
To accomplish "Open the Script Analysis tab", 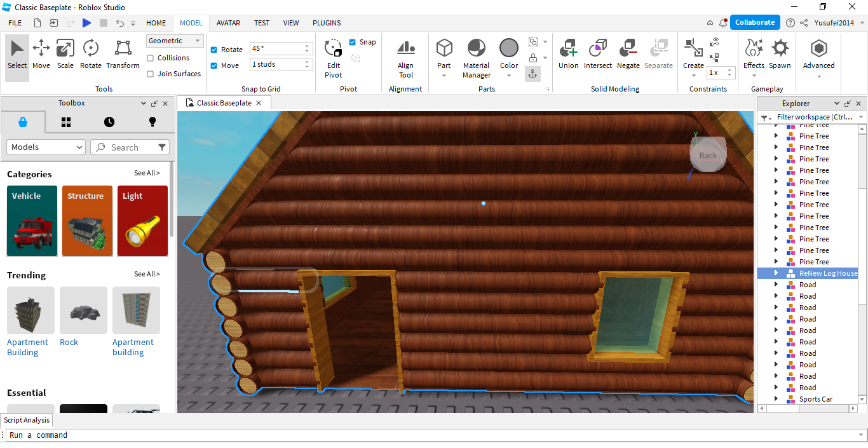I will click(27, 420).
